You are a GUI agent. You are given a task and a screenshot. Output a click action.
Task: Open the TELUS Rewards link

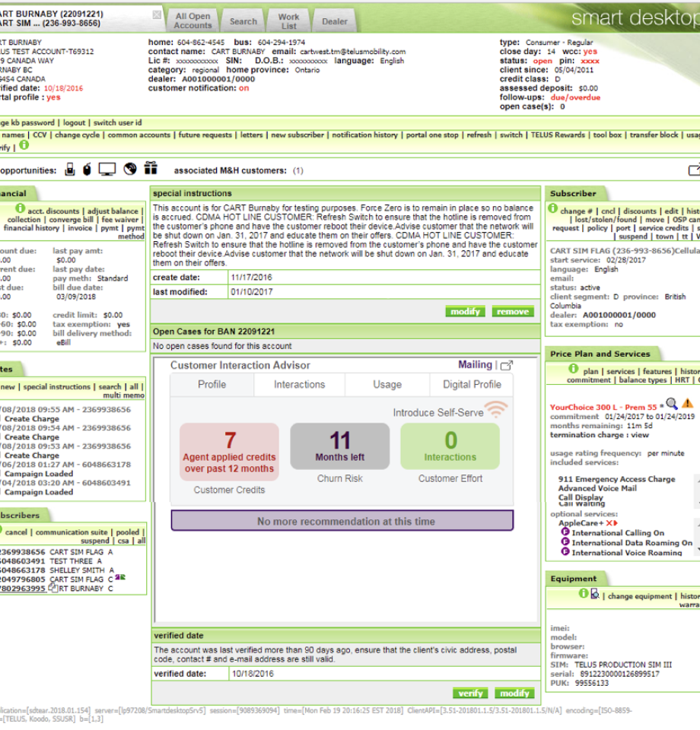click(558, 135)
